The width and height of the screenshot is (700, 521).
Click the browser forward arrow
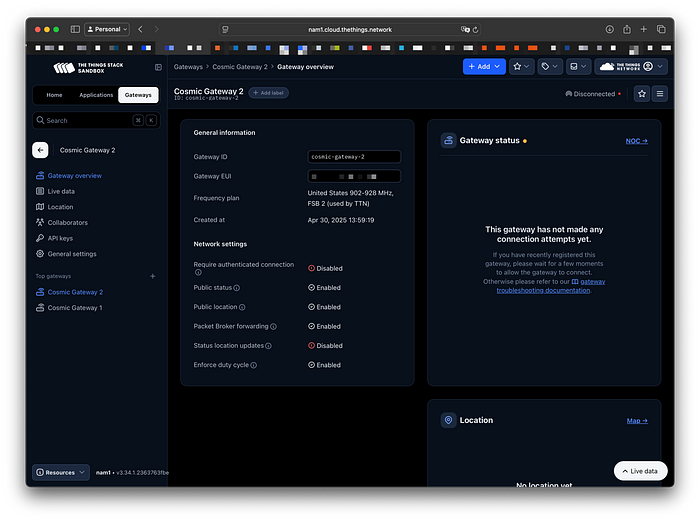[x=156, y=29]
